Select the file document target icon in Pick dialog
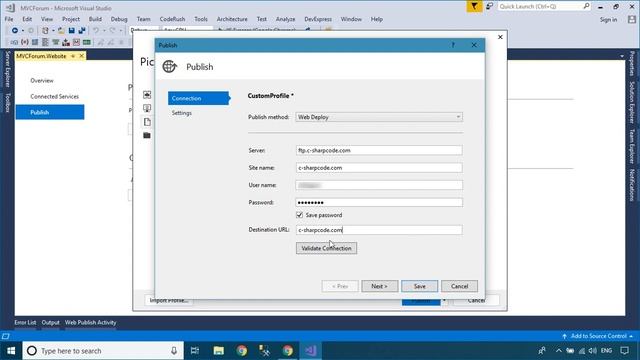 pos(147,122)
